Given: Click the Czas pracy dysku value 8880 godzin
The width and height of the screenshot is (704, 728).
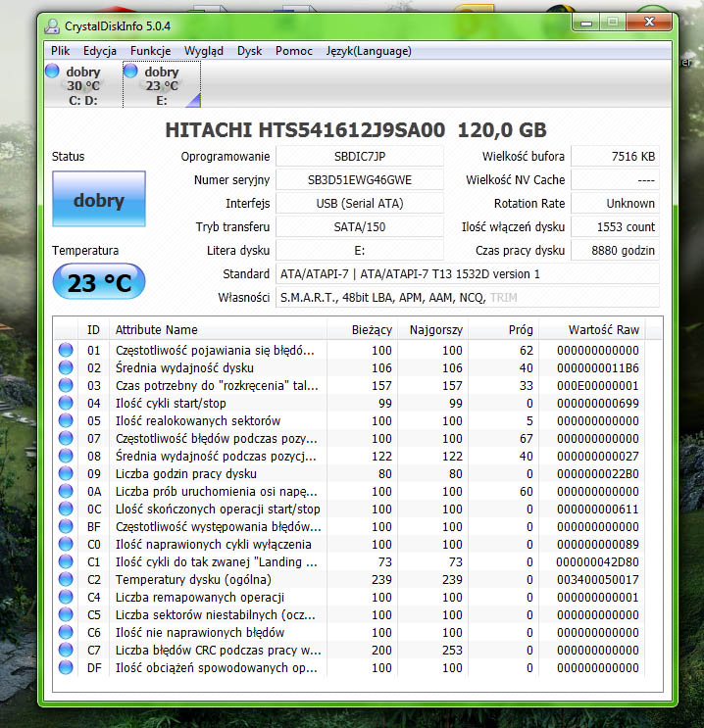Looking at the screenshot, I should tap(615, 251).
